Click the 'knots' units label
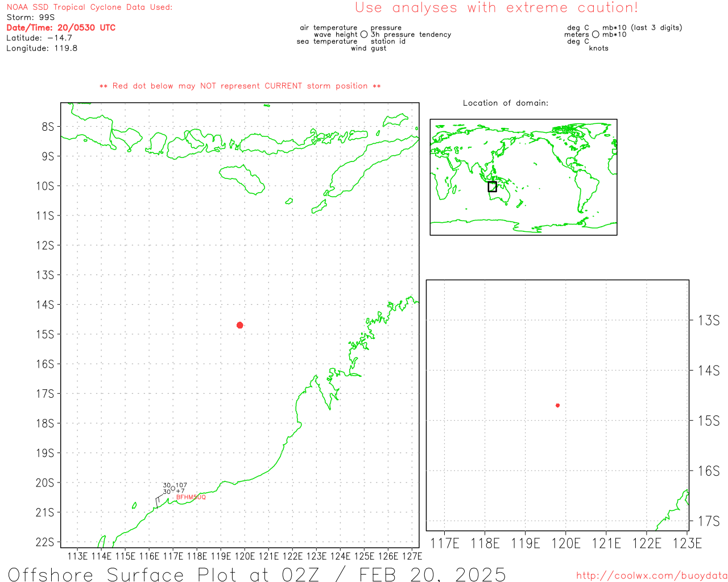The image size is (728, 582). click(599, 48)
